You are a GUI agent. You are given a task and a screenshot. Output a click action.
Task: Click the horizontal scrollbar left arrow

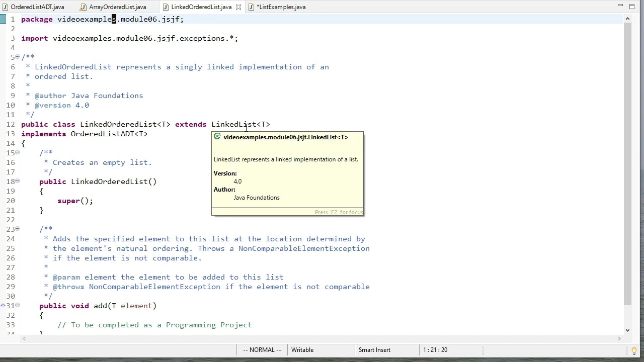tap(24, 339)
